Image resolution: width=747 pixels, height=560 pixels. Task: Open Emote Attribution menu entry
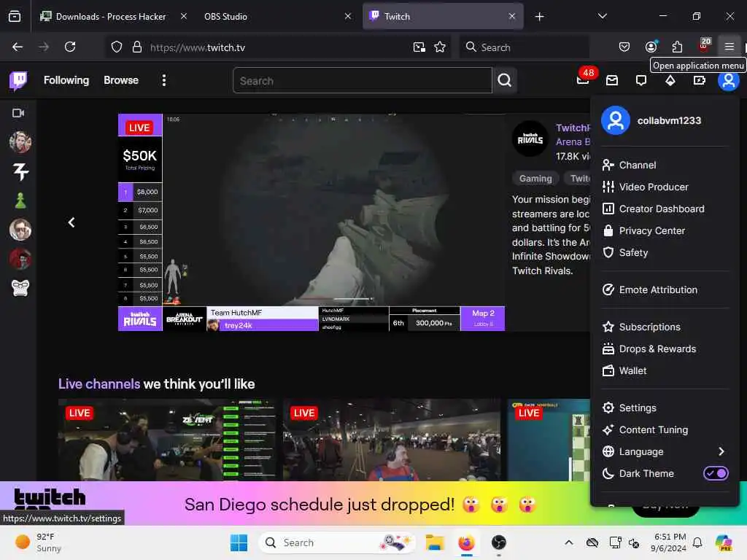tap(665, 290)
